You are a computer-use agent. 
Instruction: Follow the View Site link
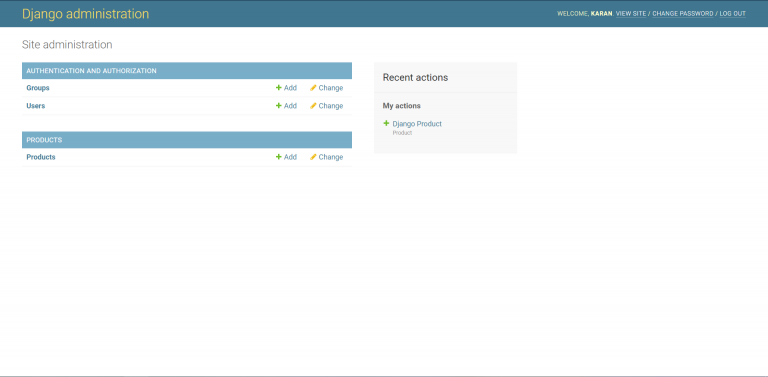(631, 14)
